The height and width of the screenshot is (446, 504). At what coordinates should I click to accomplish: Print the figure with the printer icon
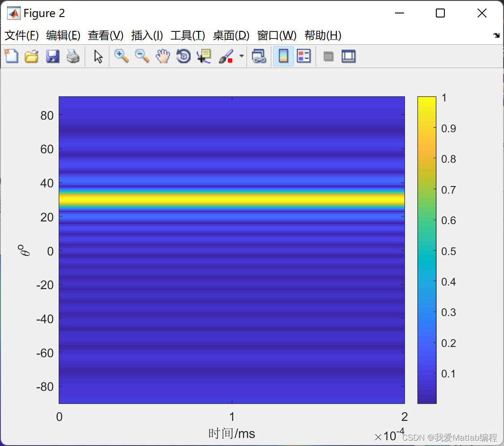[x=73, y=56]
